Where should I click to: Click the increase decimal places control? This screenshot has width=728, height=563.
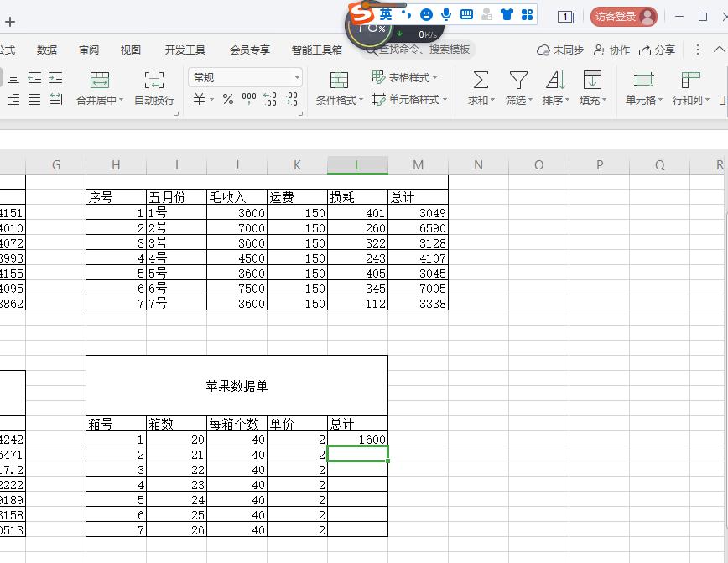pos(270,98)
